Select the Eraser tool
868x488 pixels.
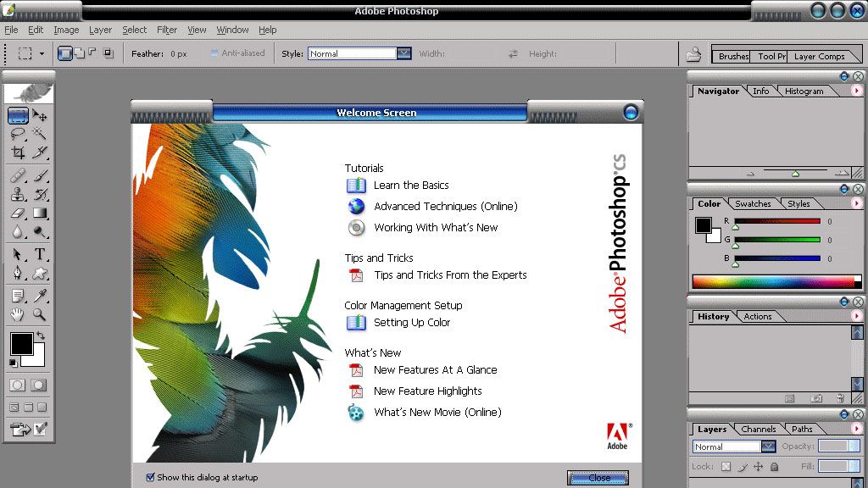click(x=19, y=213)
